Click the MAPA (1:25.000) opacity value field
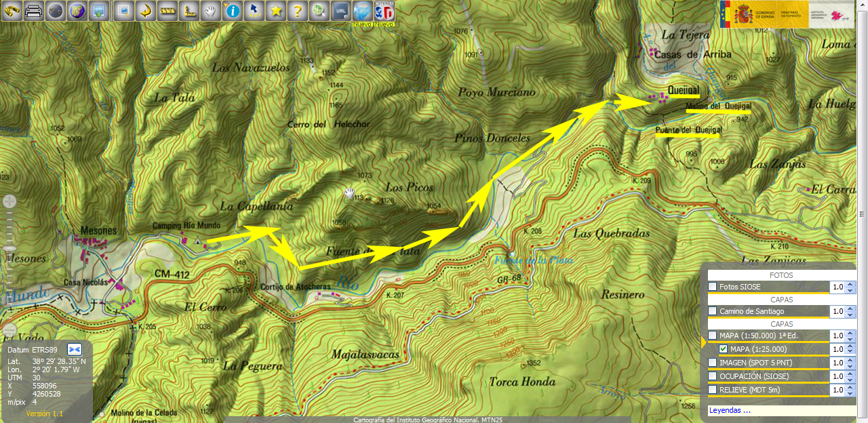This screenshot has width=868, height=423. point(838,349)
